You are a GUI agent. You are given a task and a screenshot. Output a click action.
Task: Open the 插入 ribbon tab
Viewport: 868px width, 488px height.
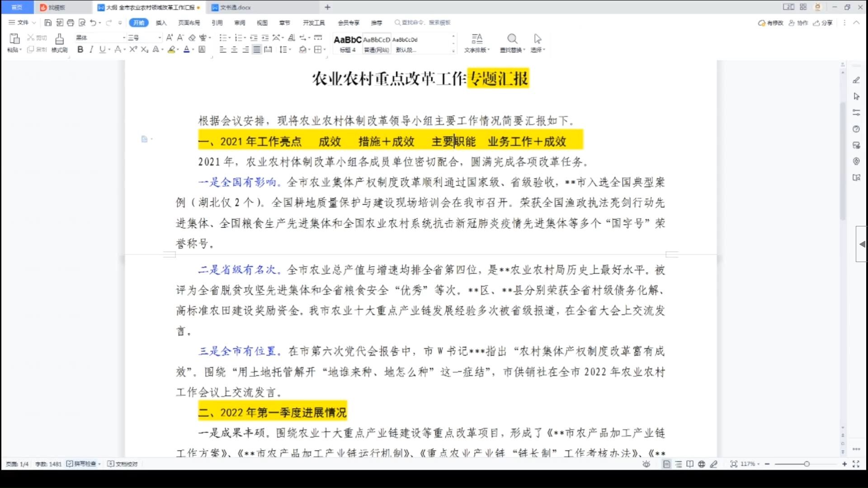(161, 23)
